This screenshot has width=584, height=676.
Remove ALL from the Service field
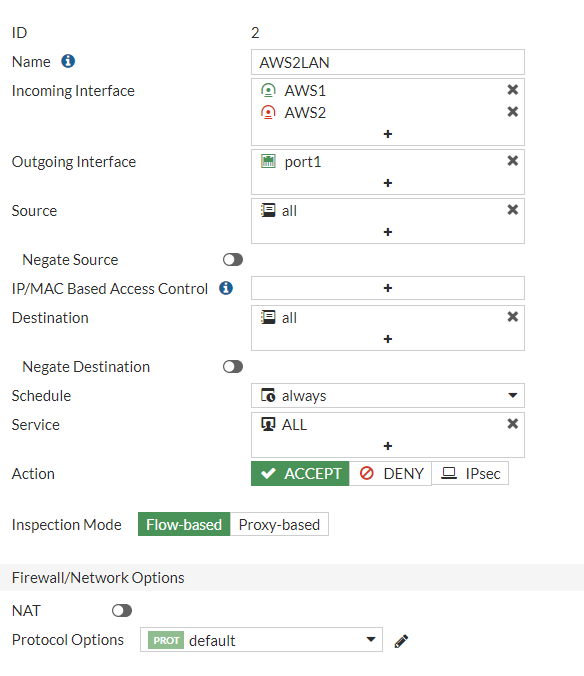512,424
